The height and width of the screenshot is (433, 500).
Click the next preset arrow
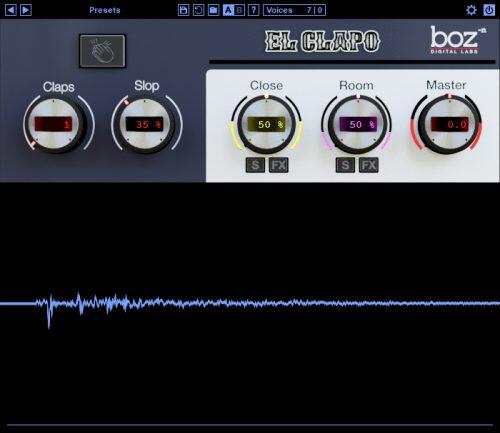26,10
